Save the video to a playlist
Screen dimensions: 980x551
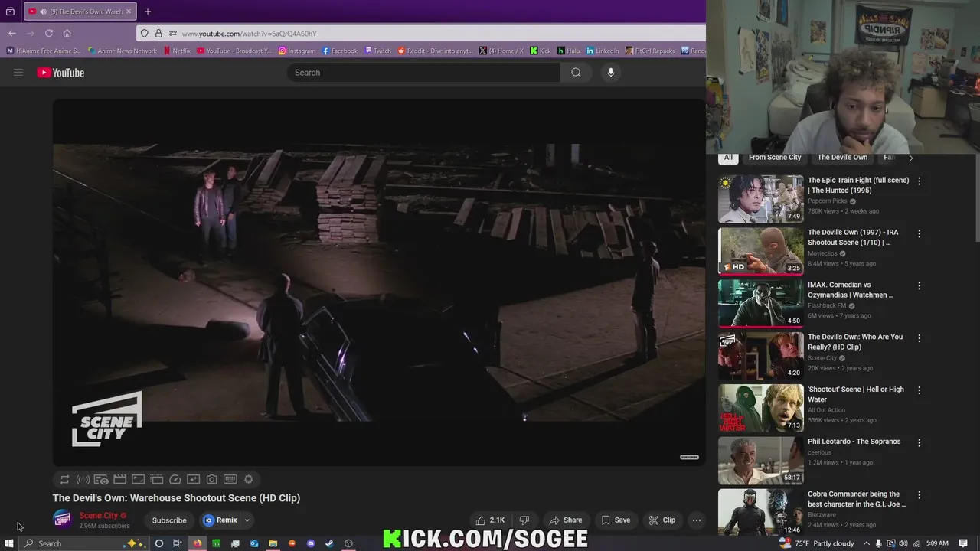click(x=616, y=520)
